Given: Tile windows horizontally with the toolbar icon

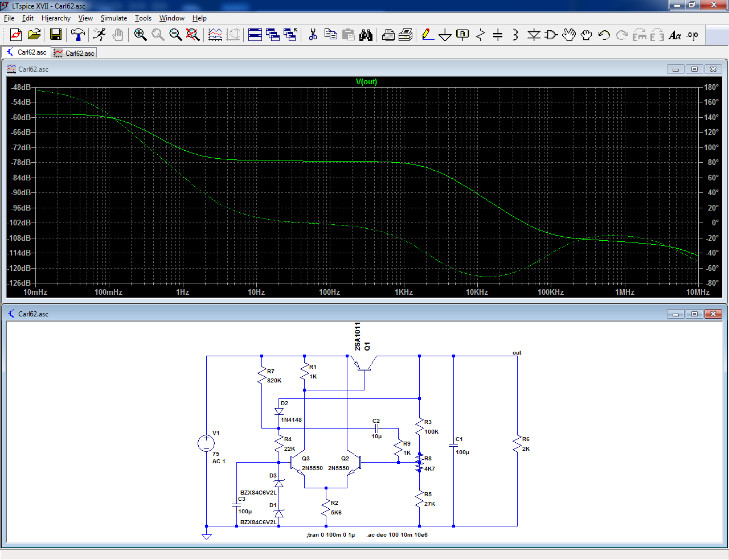Looking at the screenshot, I should click(x=255, y=35).
